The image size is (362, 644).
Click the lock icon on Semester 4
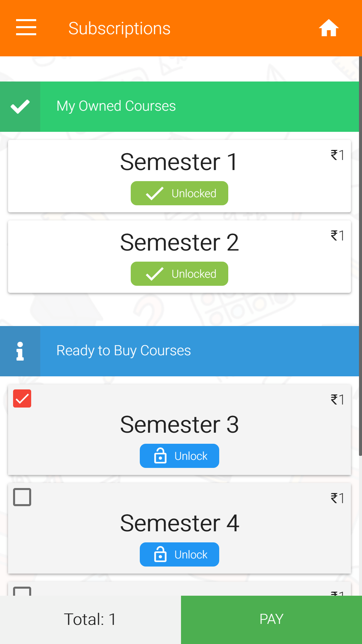click(x=160, y=554)
